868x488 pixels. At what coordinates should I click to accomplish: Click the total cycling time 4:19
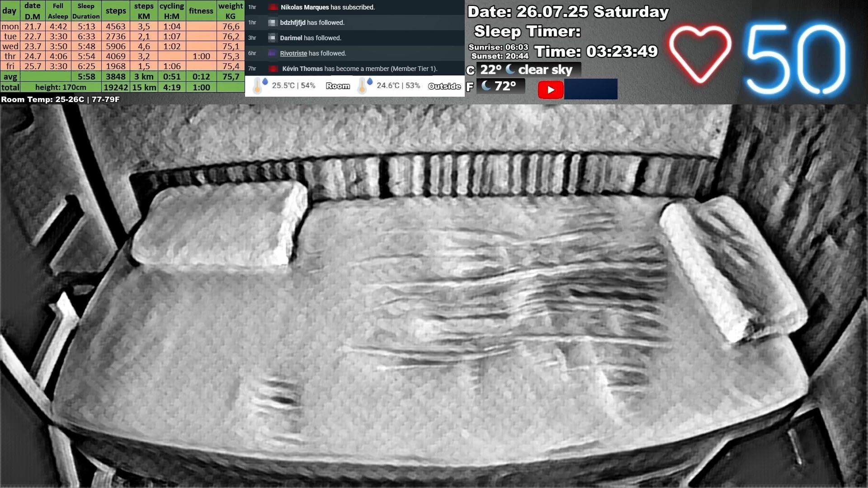click(x=172, y=87)
